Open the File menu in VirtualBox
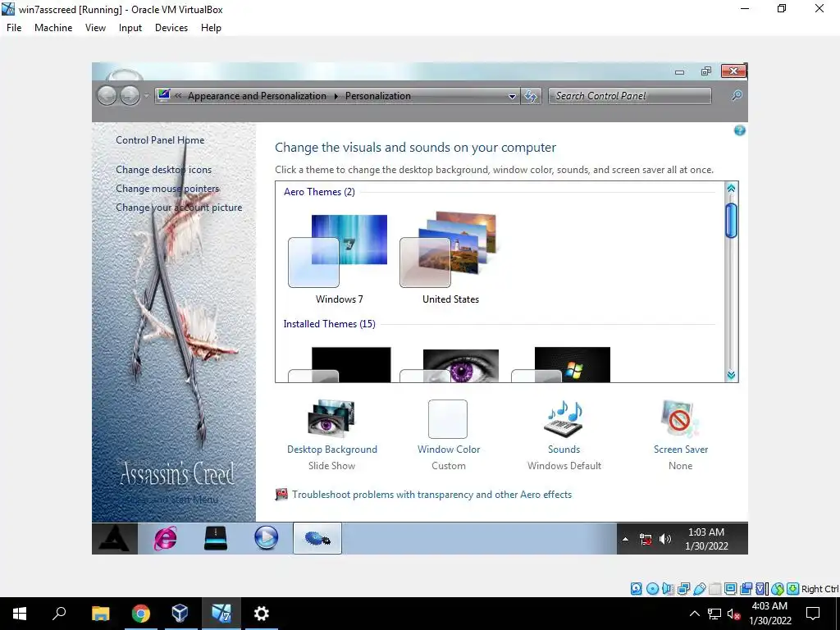 (x=14, y=28)
